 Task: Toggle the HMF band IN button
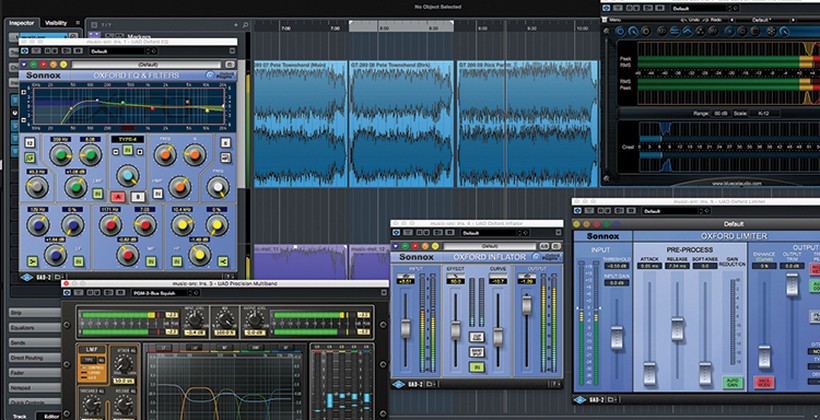pos(157,194)
